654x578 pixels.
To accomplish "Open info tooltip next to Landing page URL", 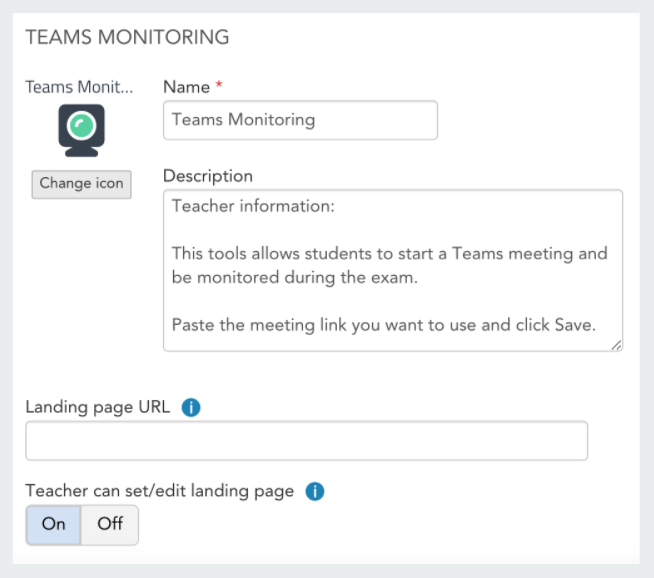I will 191,407.
